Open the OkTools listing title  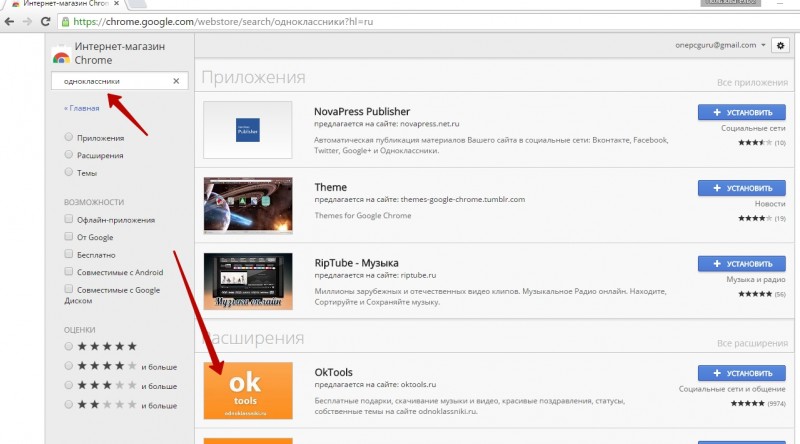333,372
